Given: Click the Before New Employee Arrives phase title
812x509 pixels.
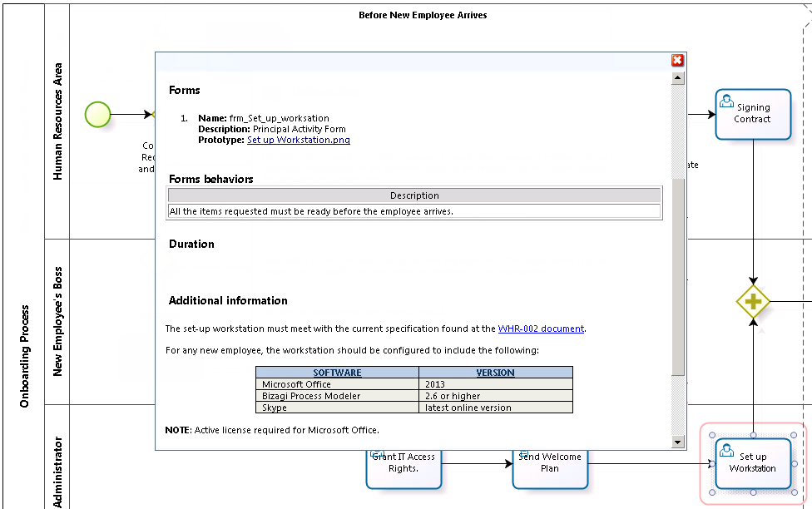Looking at the screenshot, I should (423, 15).
